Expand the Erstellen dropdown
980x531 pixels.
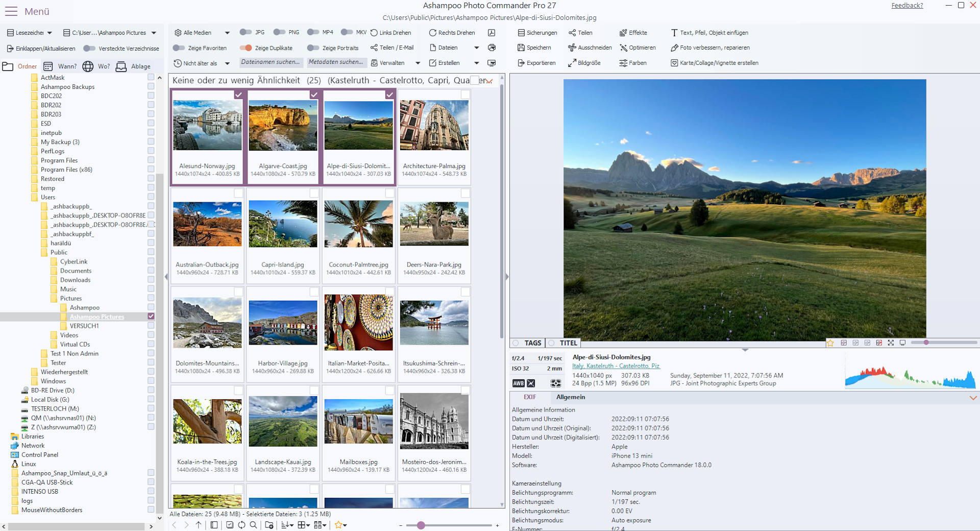click(476, 63)
